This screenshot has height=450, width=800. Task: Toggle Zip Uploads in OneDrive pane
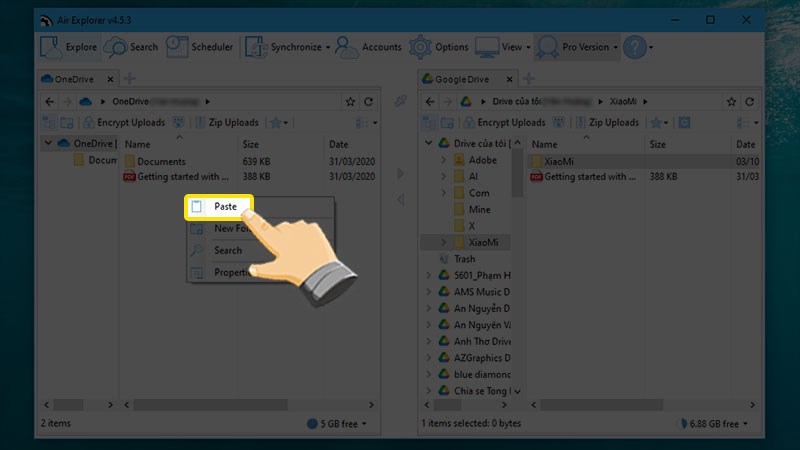click(x=227, y=122)
